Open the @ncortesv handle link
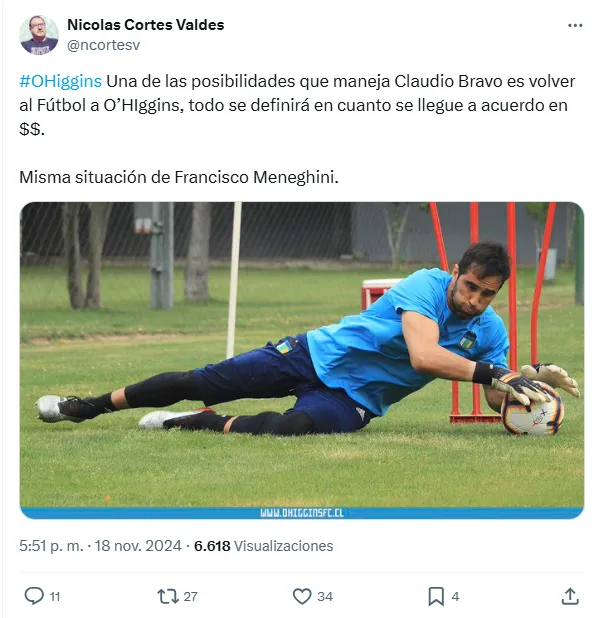 click(103, 45)
